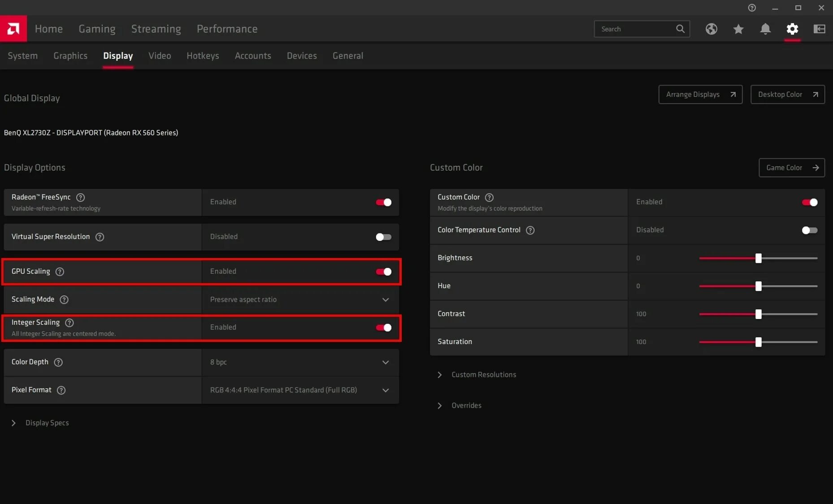Viewport: 833px width, 504px height.
Task: Turn off the GPU Scaling toggle
Action: click(384, 272)
